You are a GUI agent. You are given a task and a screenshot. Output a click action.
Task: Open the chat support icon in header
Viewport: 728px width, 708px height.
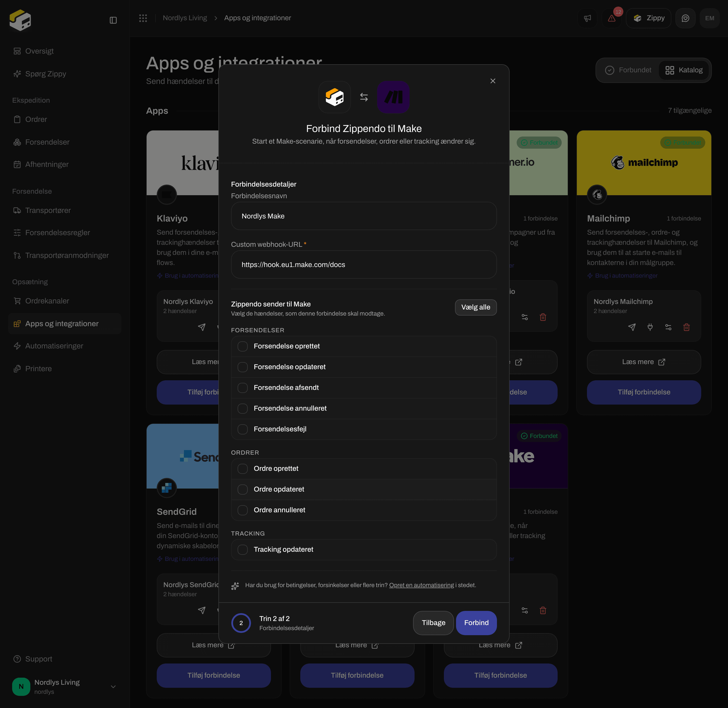tap(685, 18)
